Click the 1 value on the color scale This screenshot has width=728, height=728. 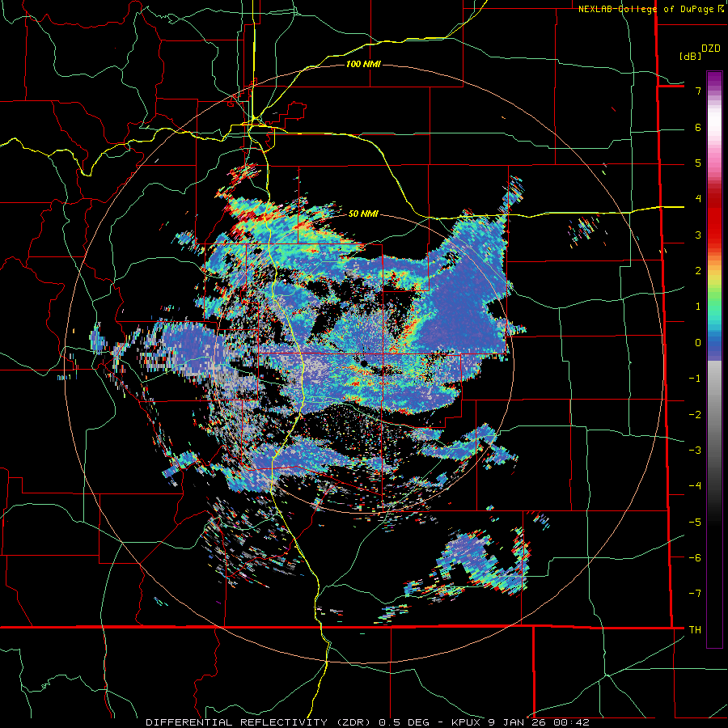(698, 307)
